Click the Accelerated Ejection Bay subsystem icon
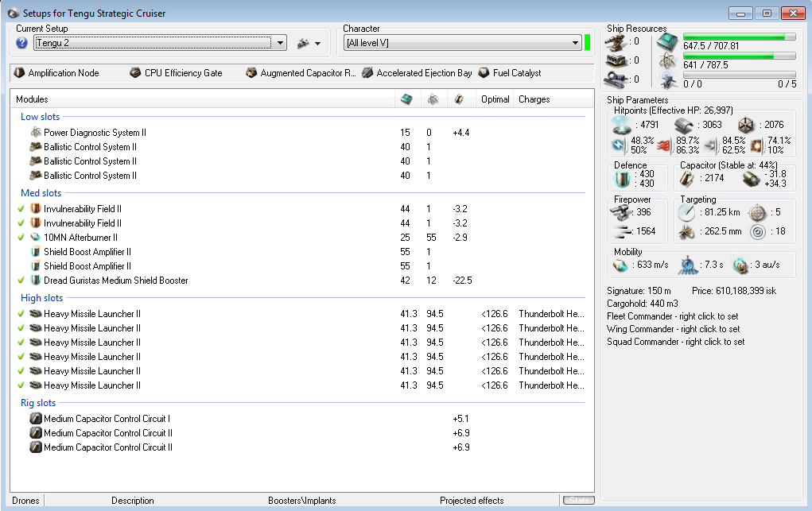 [367, 73]
